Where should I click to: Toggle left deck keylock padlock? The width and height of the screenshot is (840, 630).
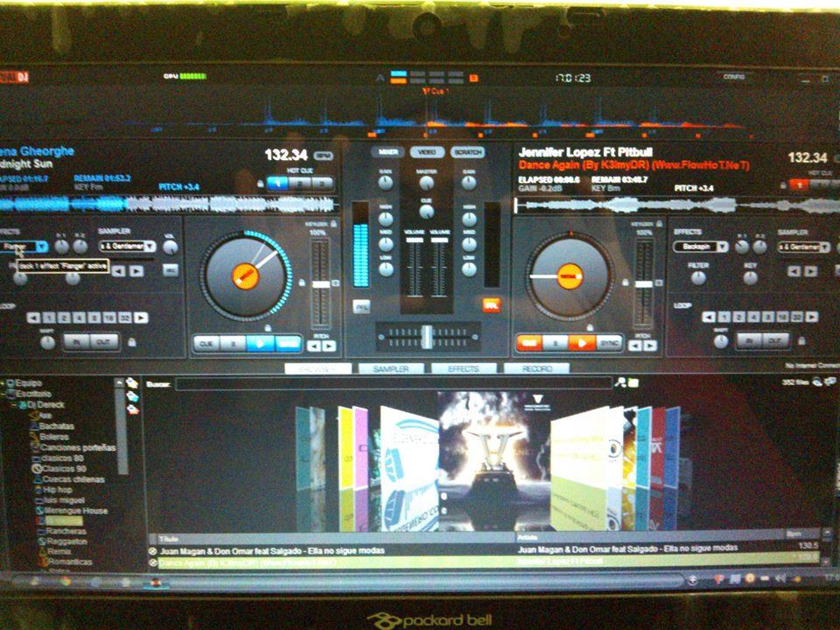(334, 223)
